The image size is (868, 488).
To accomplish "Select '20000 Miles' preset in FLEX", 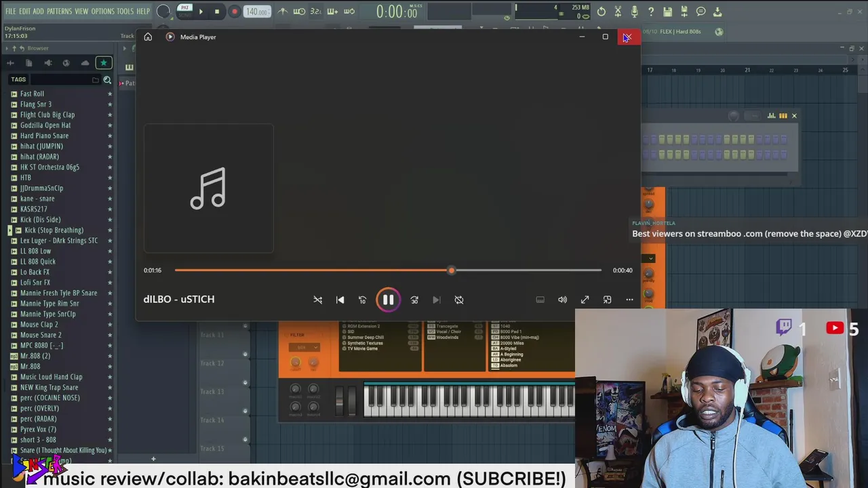I will tap(512, 343).
